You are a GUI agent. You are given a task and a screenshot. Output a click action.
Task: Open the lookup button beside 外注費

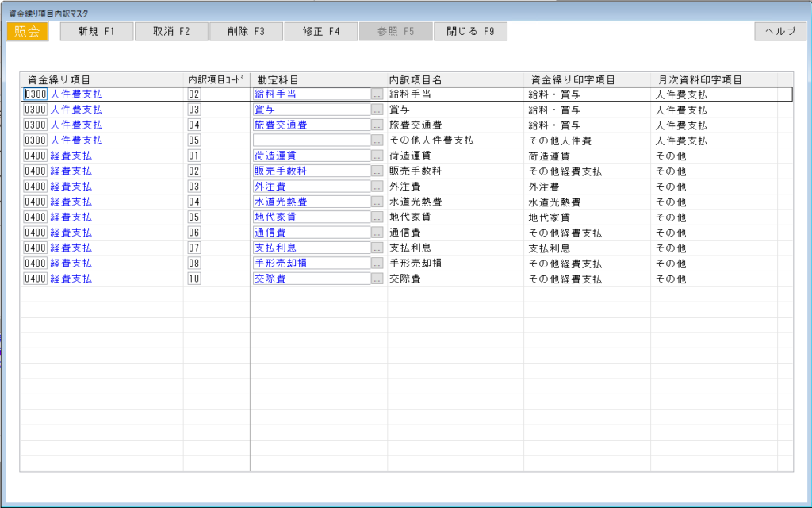[x=377, y=187]
